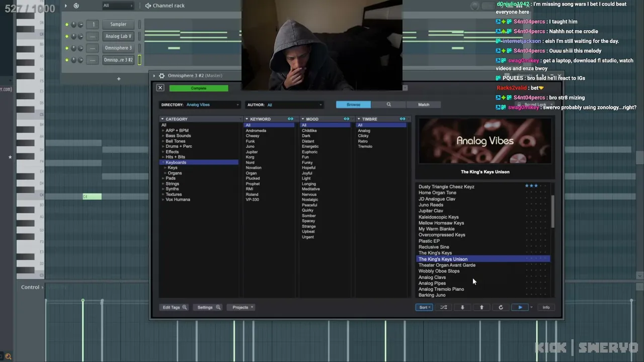
Task: Step to next preset with down arrow
Action: pyautogui.click(x=462, y=307)
